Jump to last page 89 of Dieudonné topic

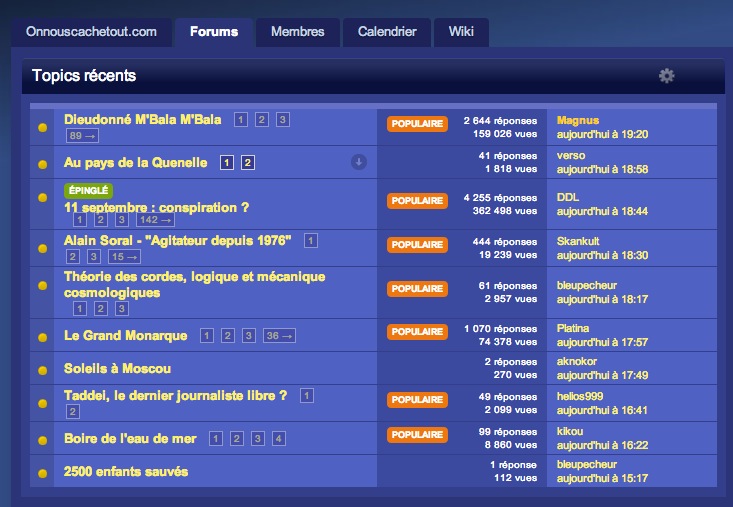coord(82,136)
